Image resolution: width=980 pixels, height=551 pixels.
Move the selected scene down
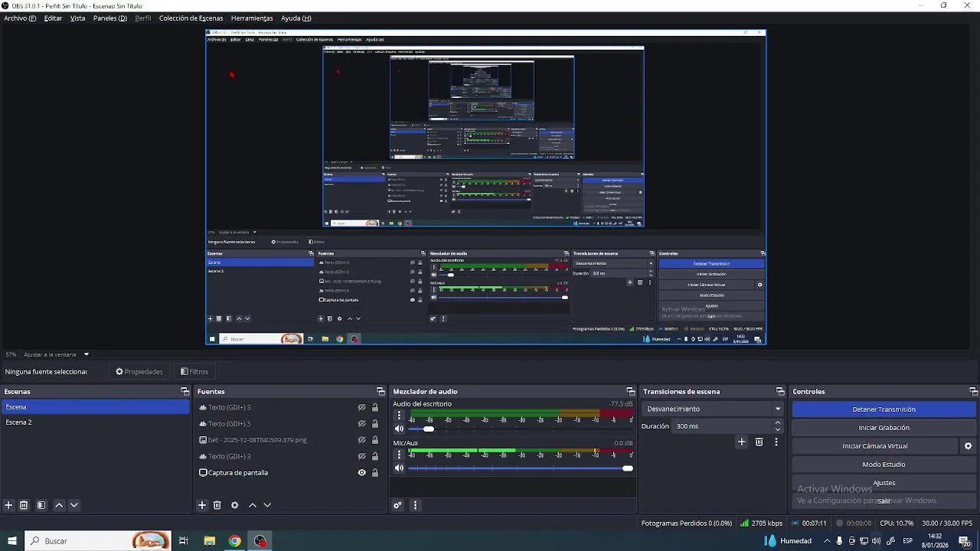click(74, 505)
